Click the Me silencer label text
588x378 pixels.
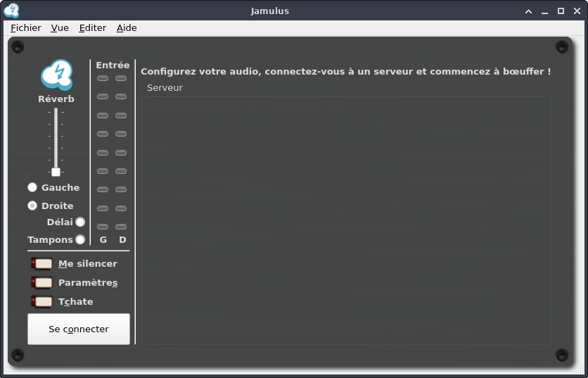click(x=88, y=264)
